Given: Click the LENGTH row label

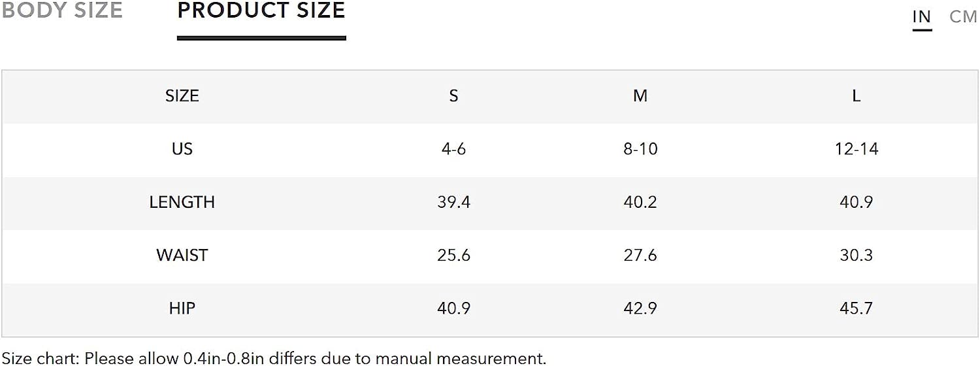Looking at the screenshot, I should (182, 202).
